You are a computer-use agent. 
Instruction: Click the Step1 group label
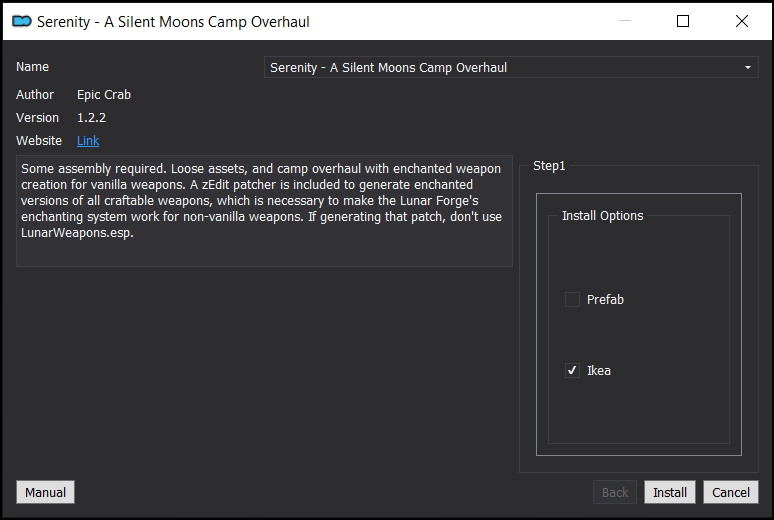(549, 166)
